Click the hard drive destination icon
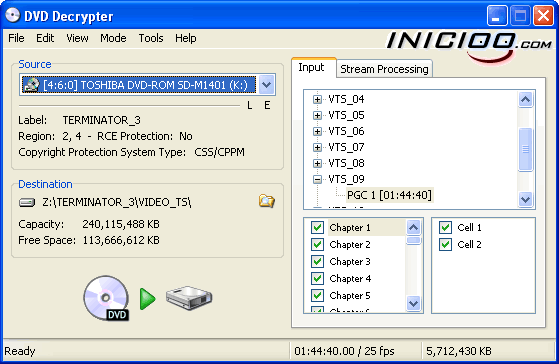Viewport: 559px width, 364px height. 189,298
